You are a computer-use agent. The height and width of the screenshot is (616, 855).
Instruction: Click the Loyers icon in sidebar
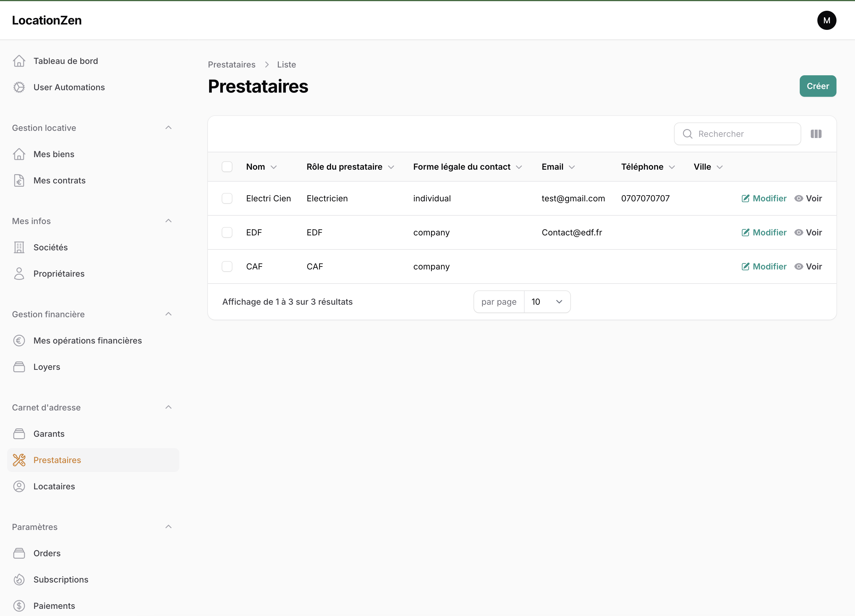click(19, 367)
